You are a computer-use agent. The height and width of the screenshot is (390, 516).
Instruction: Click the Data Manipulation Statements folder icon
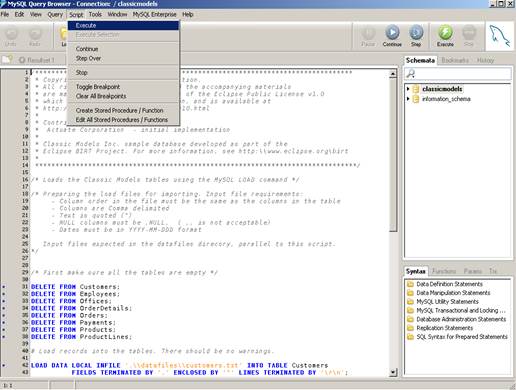coord(410,293)
